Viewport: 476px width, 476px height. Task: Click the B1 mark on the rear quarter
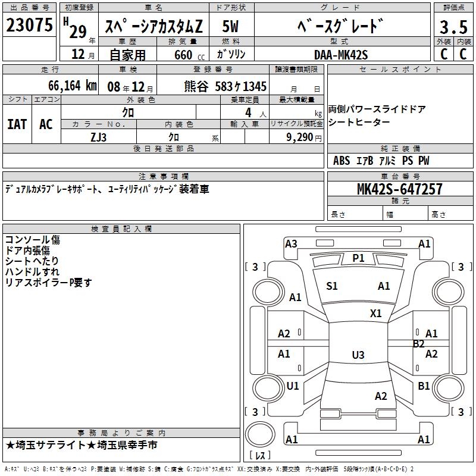424,386
